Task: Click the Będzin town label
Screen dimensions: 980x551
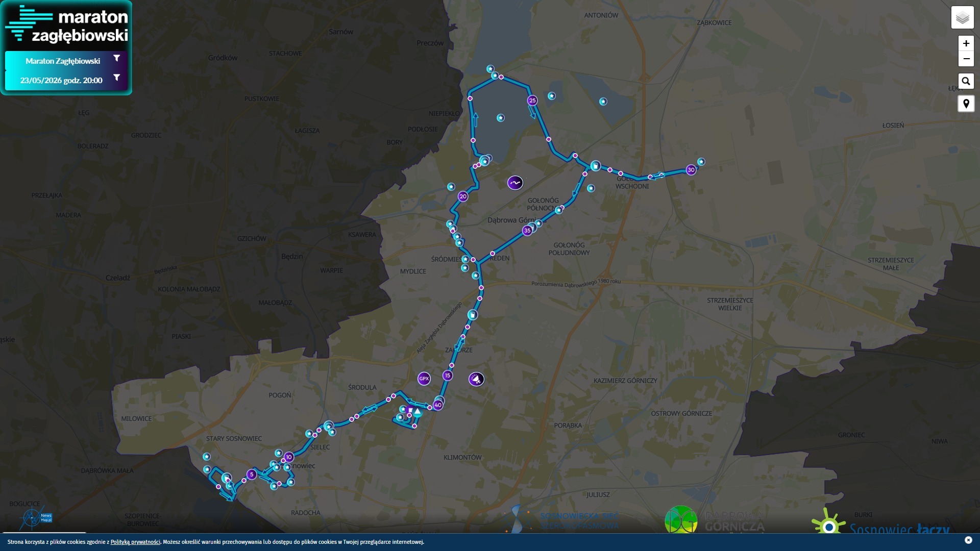Action: 292,257
